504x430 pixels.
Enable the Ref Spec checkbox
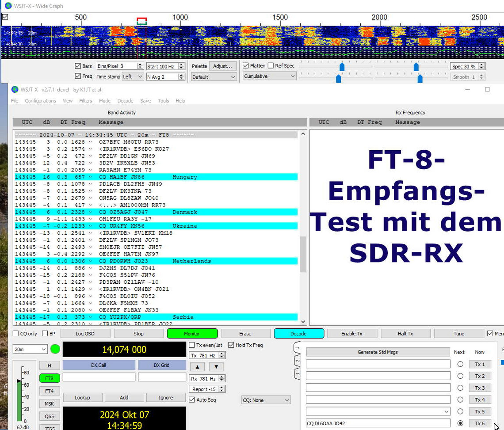click(x=271, y=65)
